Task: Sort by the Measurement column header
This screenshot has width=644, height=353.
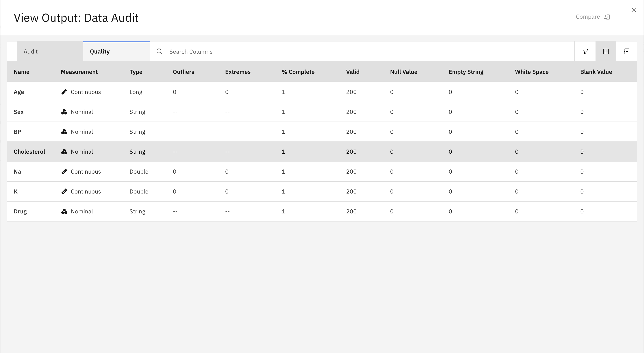Action: 79,72
